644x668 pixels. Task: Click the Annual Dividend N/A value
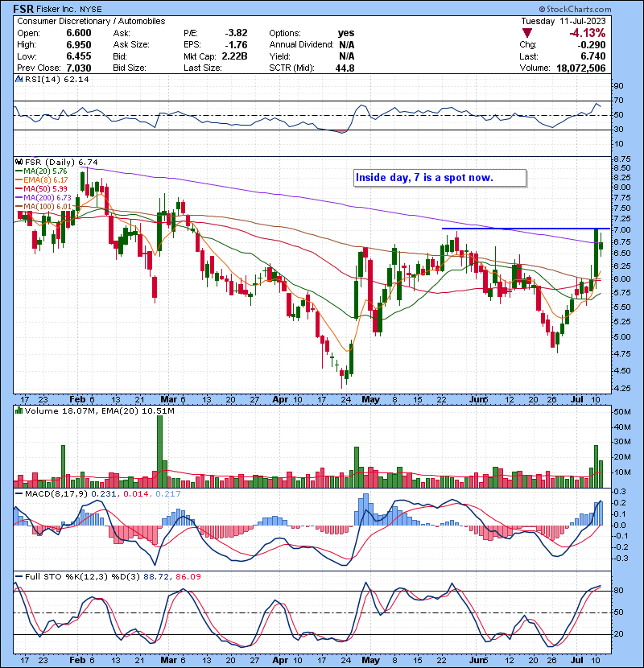click(346, 45)
